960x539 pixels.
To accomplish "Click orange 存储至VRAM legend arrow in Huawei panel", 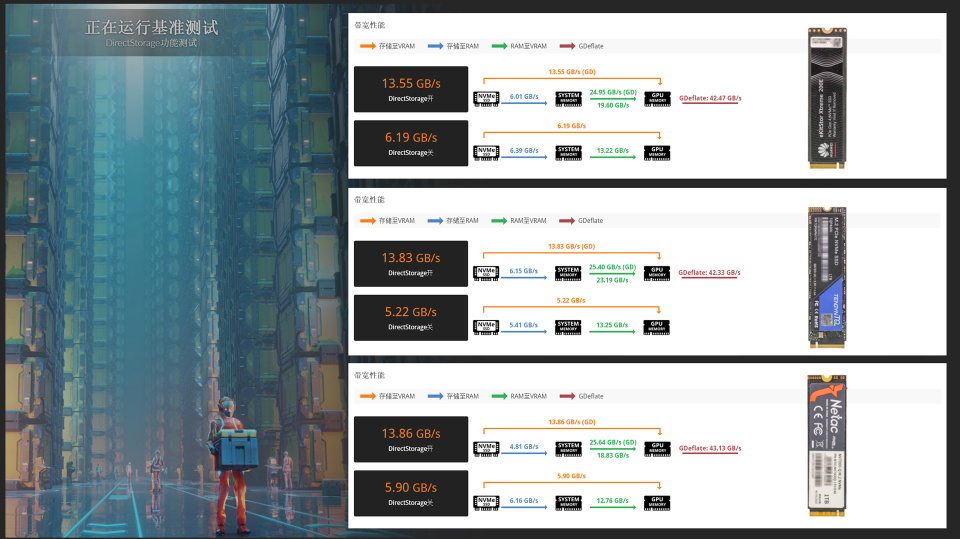I will 367,46.
